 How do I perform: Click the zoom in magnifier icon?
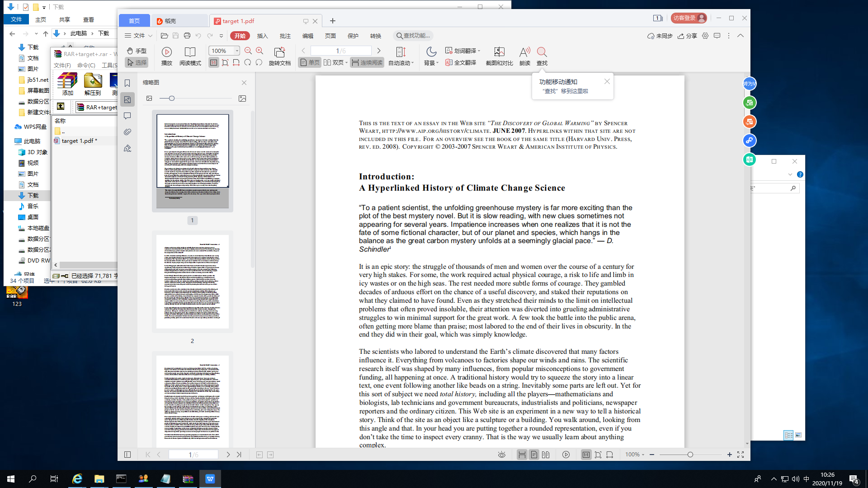click(x=259, y=51)
